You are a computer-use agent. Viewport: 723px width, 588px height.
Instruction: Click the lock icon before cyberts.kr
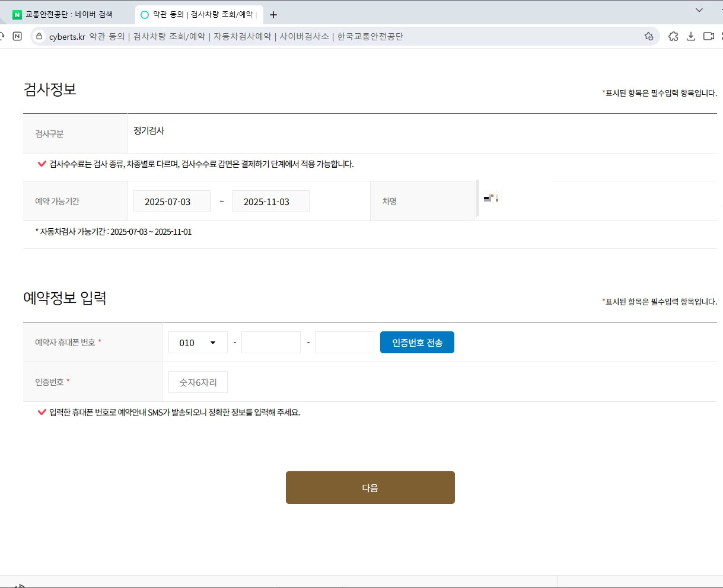click(x=39, y=36)
